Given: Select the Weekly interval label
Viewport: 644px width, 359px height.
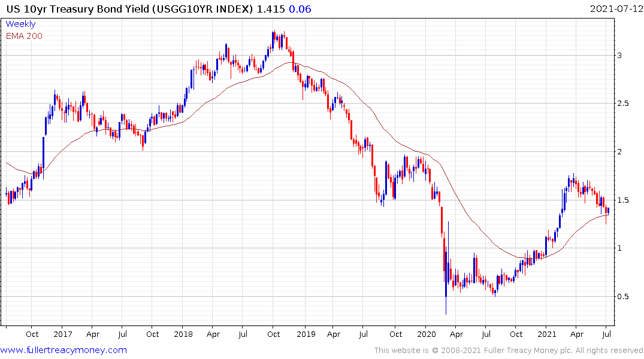Looking at the screenshot, I should click(20, 24).
